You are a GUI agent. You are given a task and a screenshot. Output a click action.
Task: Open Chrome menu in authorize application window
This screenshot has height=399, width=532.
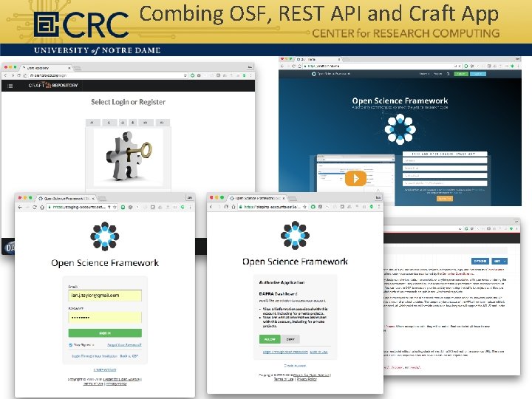coord(379,207)
